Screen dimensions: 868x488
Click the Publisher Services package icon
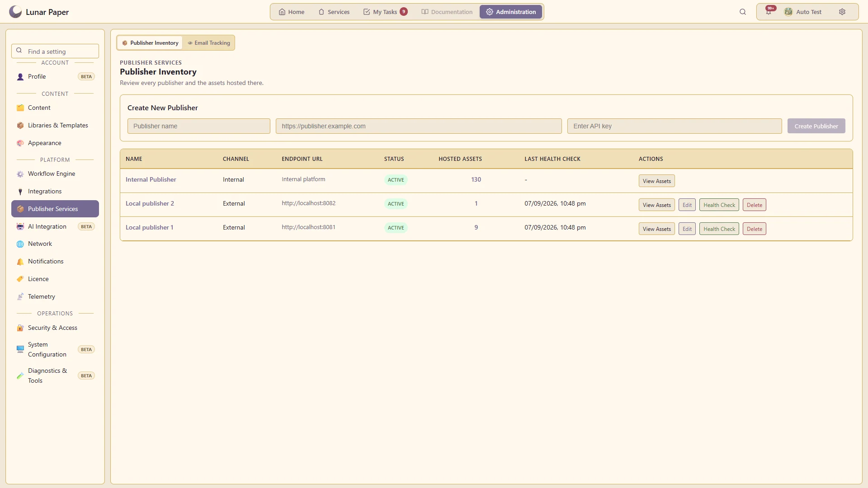pos(20,209)
